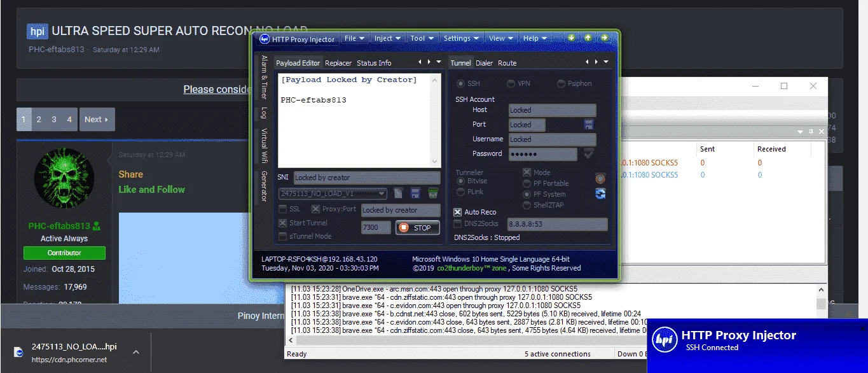Click the STOP button
This screenshot has height=373, width=868.
tap(417, 228)
